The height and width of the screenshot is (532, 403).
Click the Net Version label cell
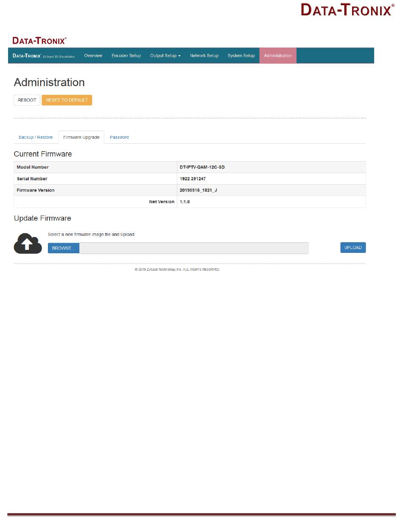(x=95, y=202)
